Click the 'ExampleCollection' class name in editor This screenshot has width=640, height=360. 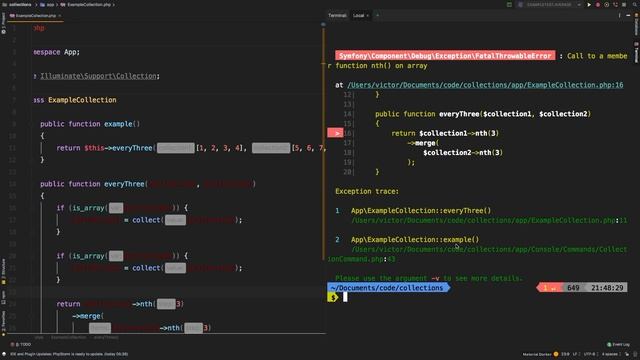[x=82, y=100]
